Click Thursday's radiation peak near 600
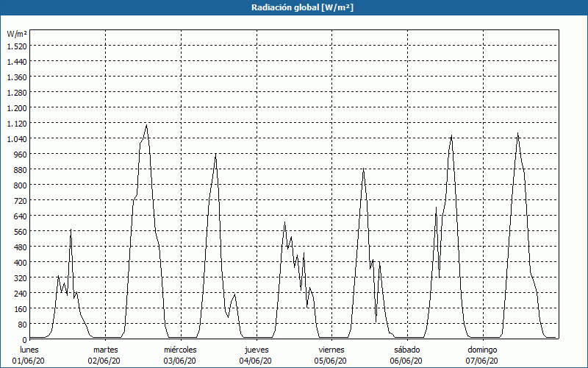Screen dimensions: 588x368 285,222
